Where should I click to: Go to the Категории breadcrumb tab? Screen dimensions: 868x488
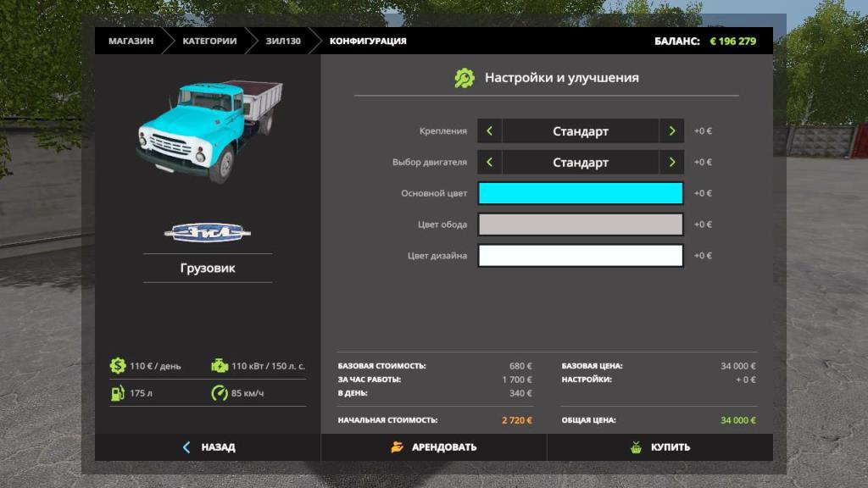click(x=209, y=41)
